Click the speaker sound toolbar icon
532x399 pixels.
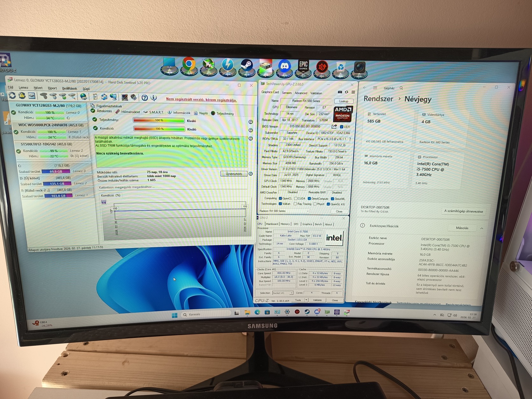[x=134, y=97]
